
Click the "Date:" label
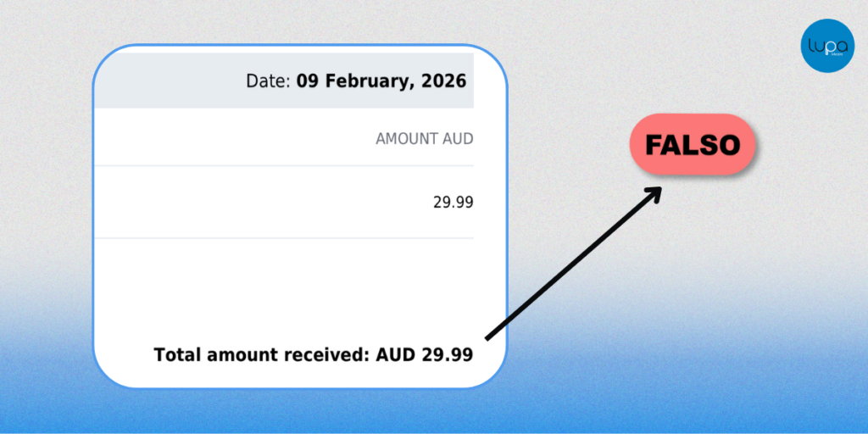[x=268, y=81]
